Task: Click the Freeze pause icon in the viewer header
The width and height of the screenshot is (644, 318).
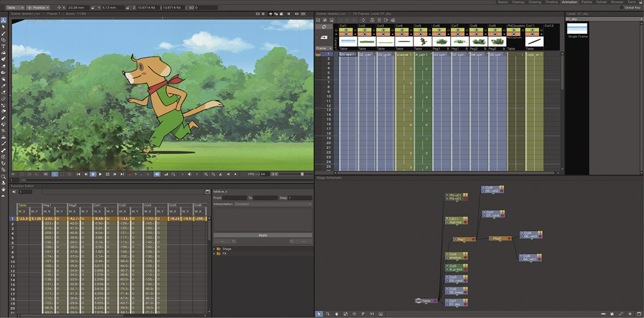Action: pyautogui.click(x=289, y=14)
